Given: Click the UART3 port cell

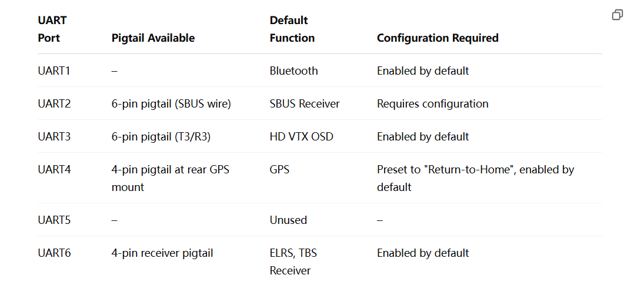Looking at the screenshot, I should [x=54, y=136].
